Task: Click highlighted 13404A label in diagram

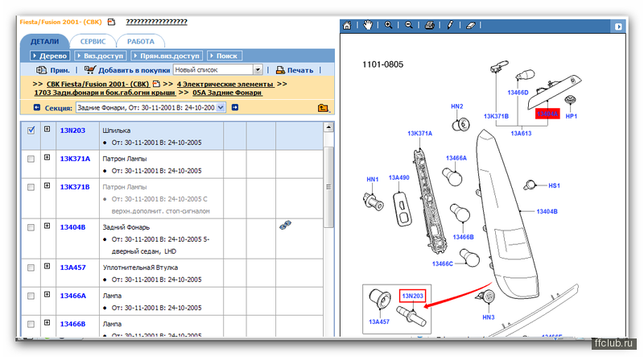Action: click(547, 114)
